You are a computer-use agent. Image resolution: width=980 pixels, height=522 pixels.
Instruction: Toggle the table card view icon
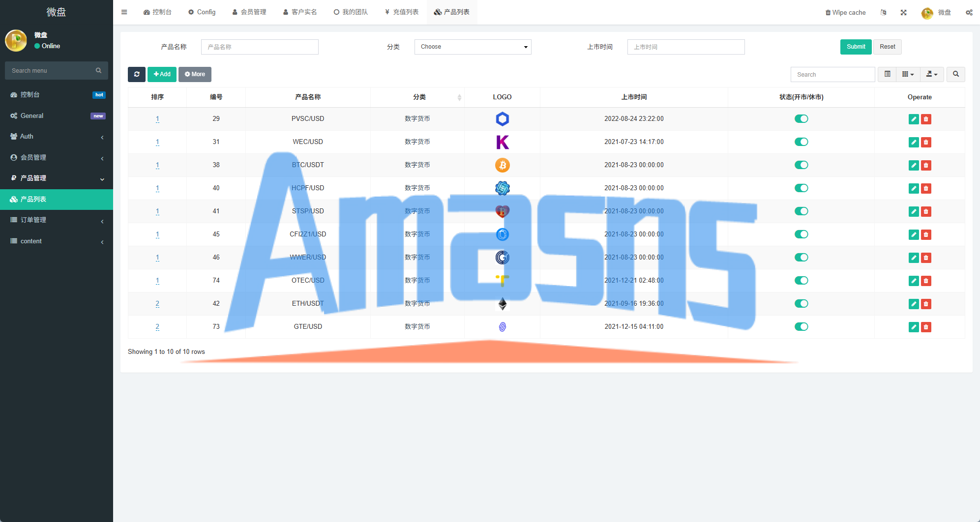point(887,74)
